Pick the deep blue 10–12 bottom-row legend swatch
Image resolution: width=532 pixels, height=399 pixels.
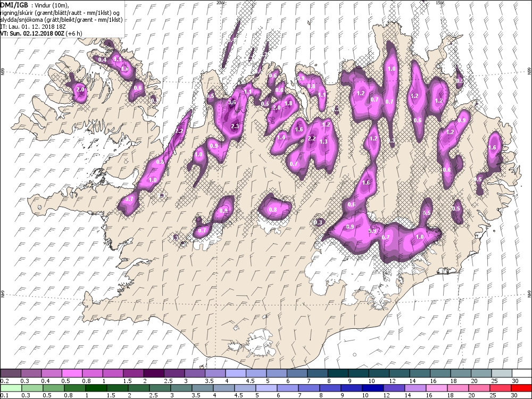(x=372, y=388)
